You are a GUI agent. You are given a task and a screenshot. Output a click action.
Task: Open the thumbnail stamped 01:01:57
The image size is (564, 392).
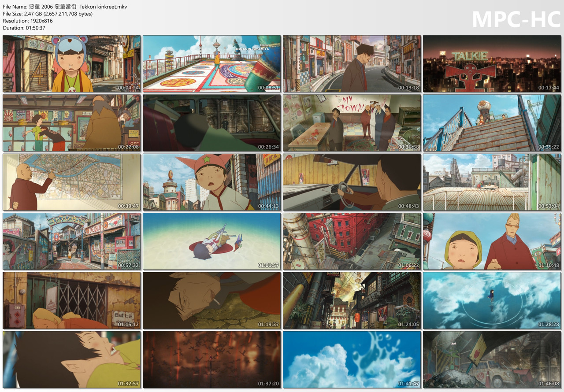click(212, 241)
